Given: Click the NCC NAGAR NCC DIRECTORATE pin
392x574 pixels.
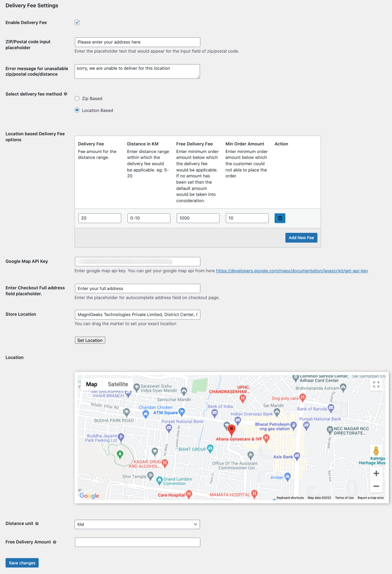Looking at the screenshot, I should [330, 430].
